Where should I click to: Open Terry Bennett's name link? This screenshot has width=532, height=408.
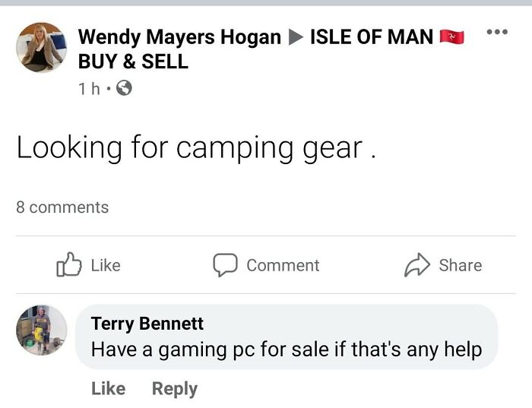click(147, 323)
